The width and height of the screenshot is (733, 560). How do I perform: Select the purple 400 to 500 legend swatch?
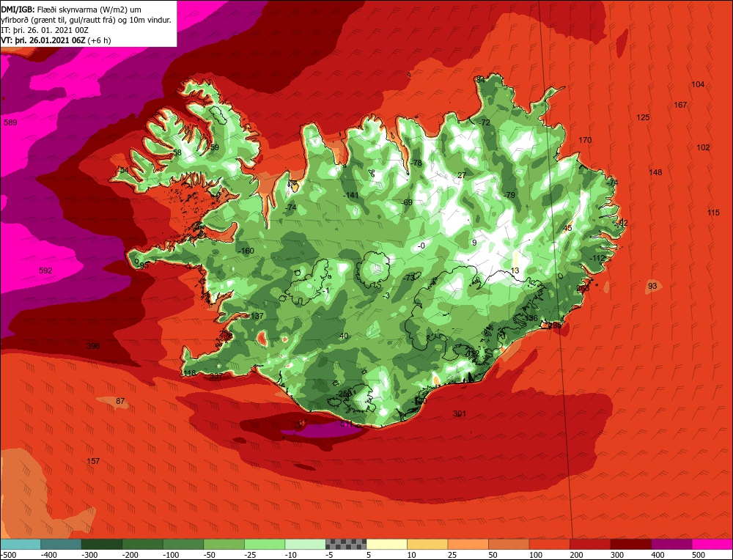(671, 544)
